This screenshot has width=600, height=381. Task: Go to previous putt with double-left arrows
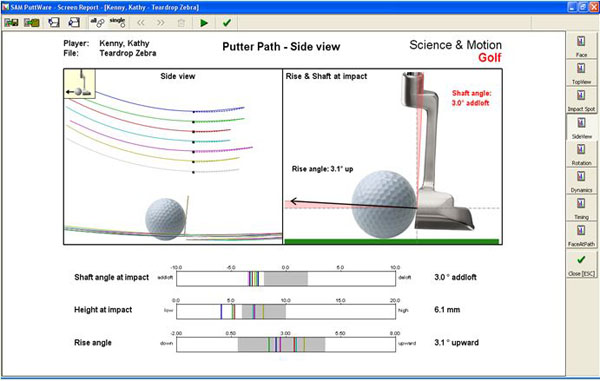pyautogui.click(x=141, y=23)
